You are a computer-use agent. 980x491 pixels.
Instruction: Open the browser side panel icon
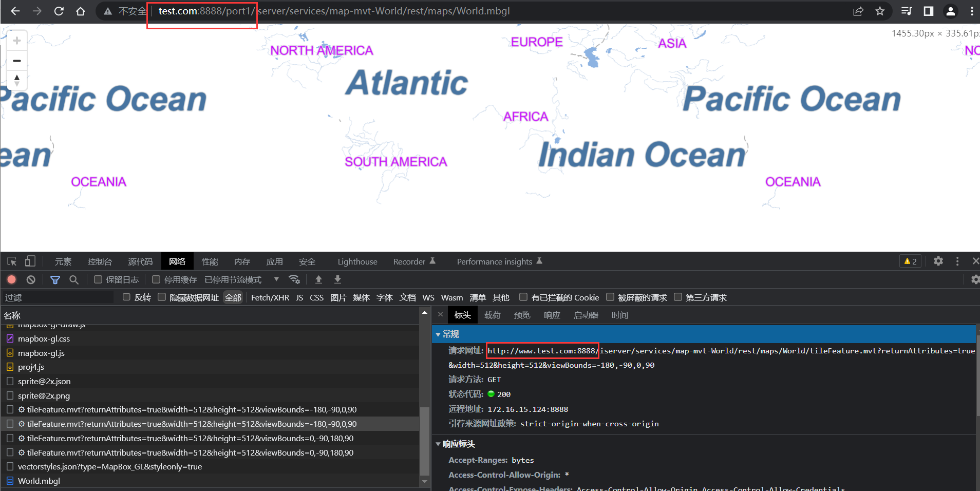point(928,11)
